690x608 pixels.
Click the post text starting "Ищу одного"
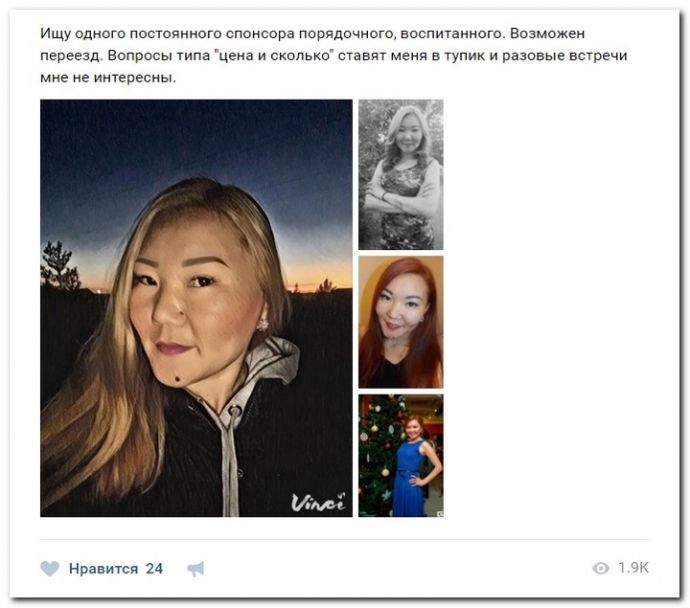[x=334, y=55]
